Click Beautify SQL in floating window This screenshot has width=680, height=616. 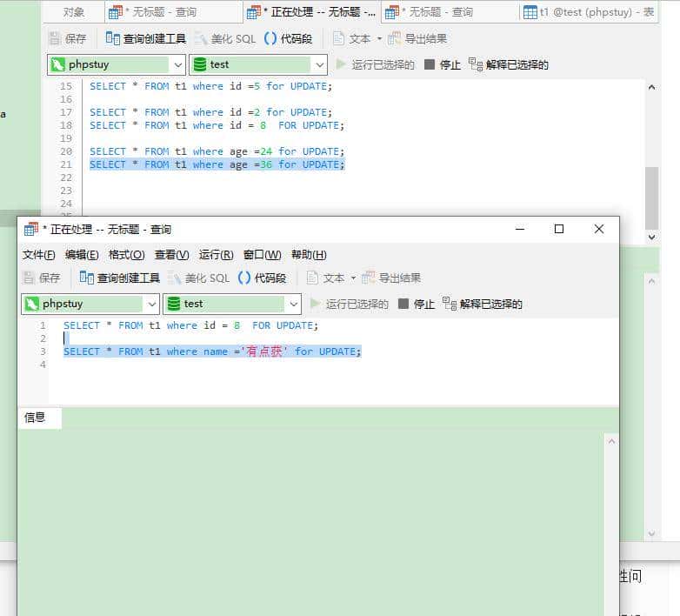[x=199, y=278]
